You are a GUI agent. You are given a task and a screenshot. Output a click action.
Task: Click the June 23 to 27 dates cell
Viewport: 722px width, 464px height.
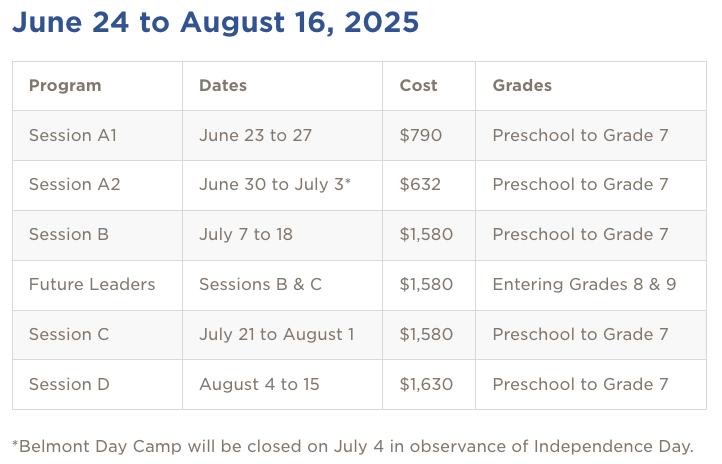click(x=256, y=135)
